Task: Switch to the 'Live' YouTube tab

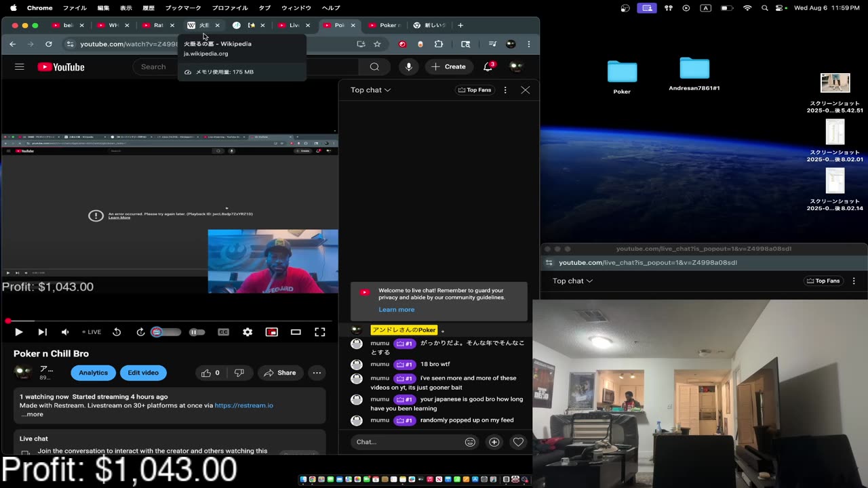Action: 294,25
